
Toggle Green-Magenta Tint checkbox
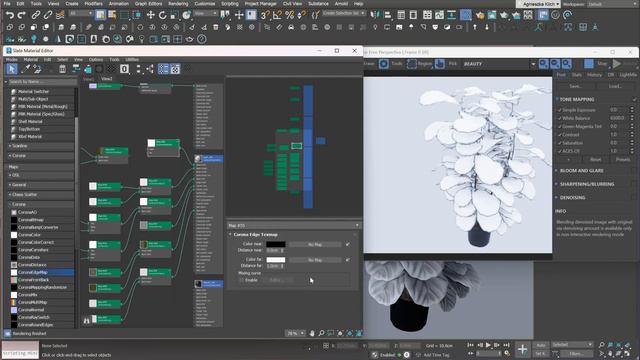[560, 127]
